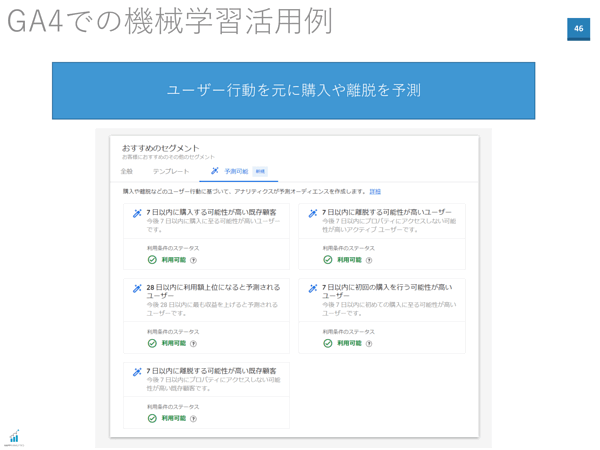Open card 28日以内に利用額上位になると予測されるユーザー
600x450 pixels.
[206, 316]
